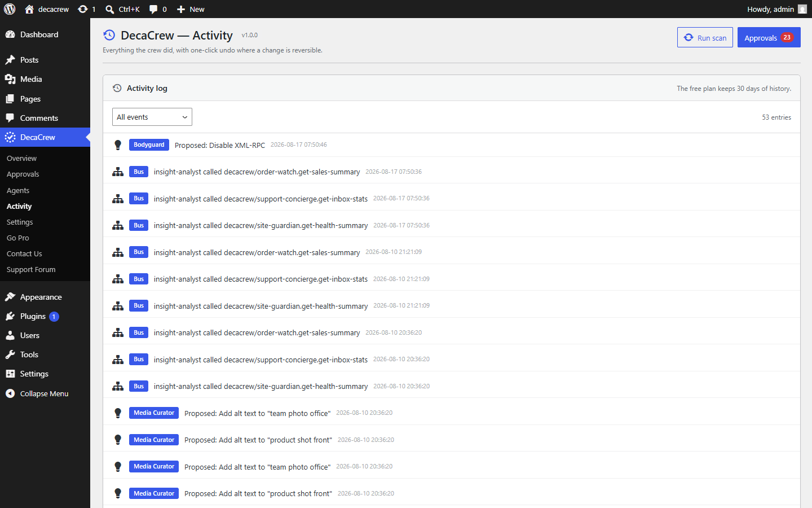Click network icon on support-concierge row at 21:21:09

tap(118, 279)
